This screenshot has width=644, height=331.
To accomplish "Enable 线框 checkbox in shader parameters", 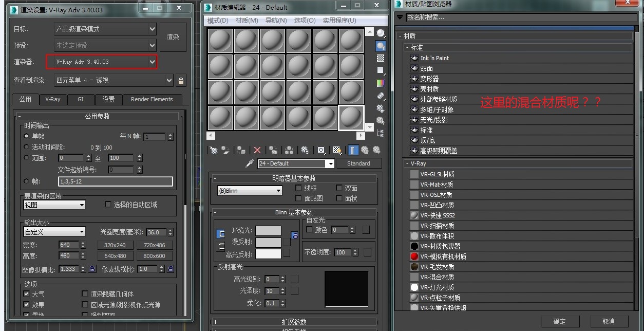I will pyautogui.click(x=298, y=188).
